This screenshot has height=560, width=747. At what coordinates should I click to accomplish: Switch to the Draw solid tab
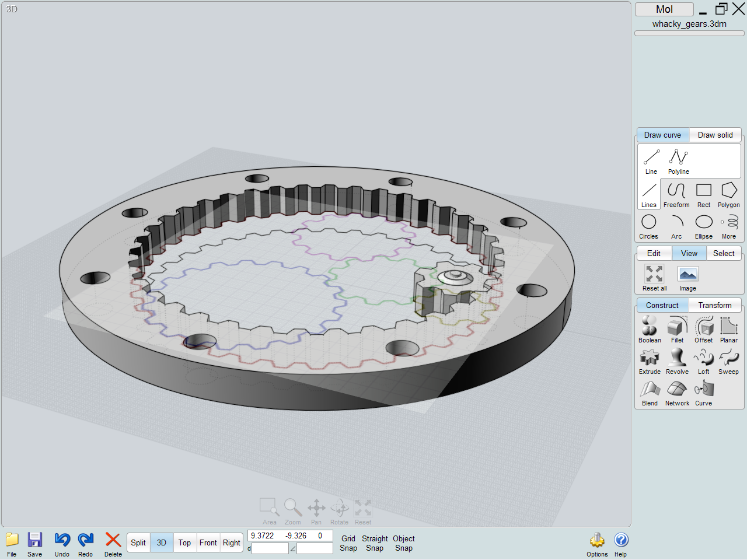tap(715, 135)
